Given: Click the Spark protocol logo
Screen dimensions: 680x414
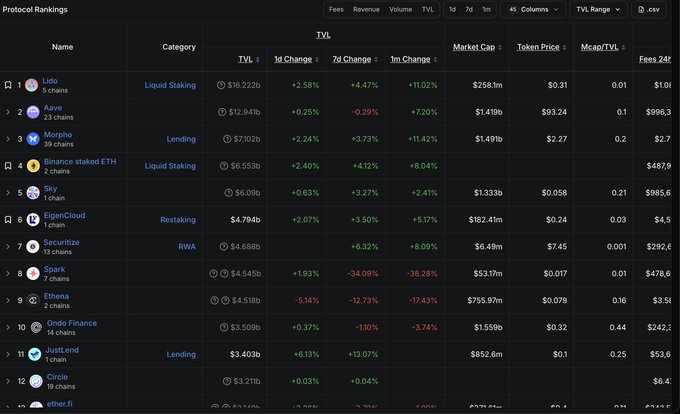Looking at the screenshot, I should click(x=33, y=273).
